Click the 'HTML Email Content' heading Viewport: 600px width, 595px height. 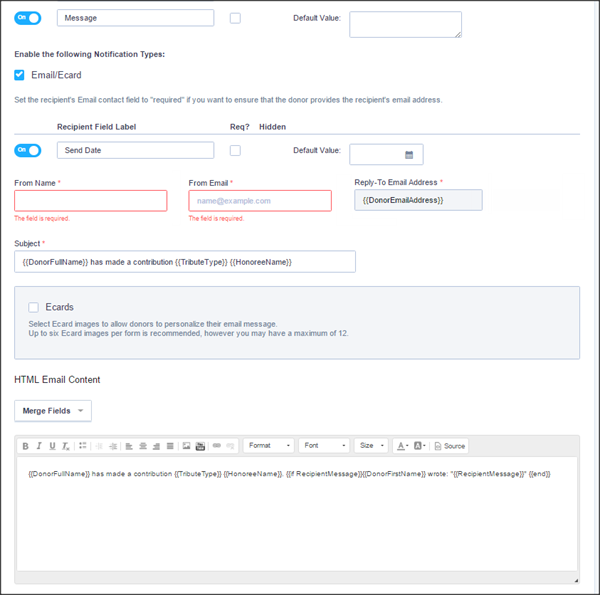tap(57, 380)
